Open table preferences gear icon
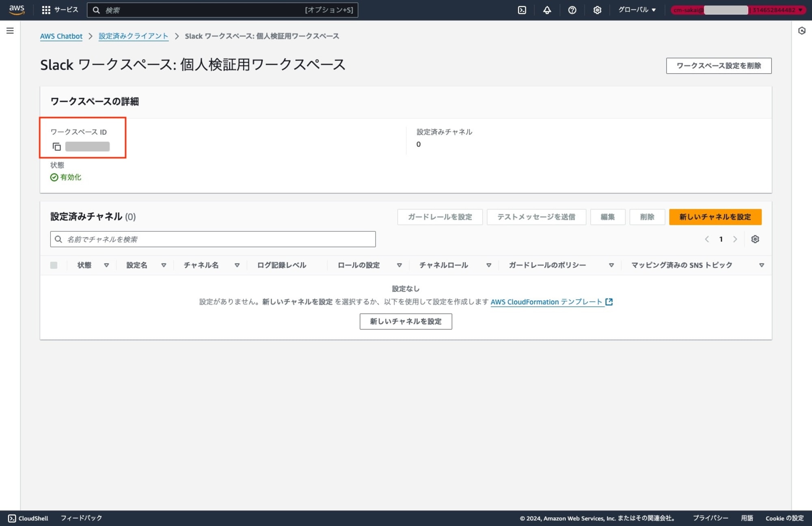 pyautogui.click(x=755, y=239)
